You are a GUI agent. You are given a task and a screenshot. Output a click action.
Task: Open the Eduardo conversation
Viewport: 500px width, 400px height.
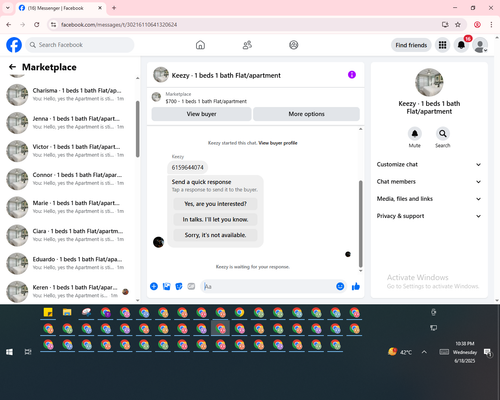(68, 263)
